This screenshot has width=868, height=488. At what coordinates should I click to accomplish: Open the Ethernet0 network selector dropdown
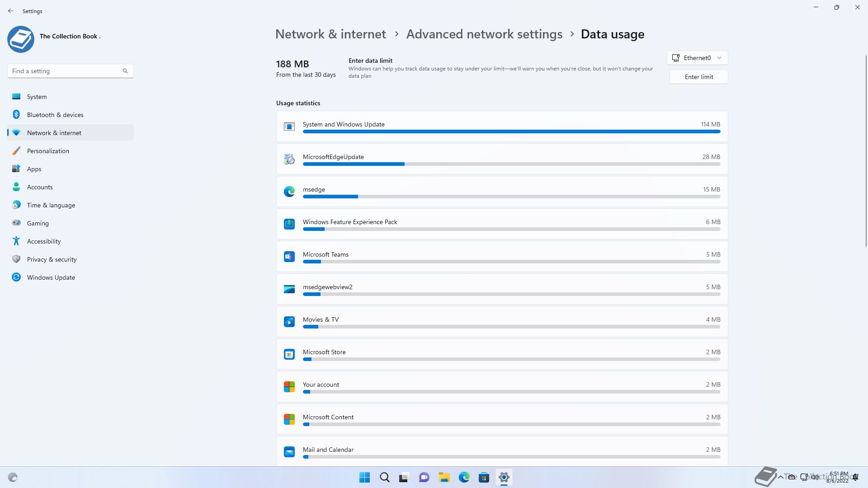[697, 58]
